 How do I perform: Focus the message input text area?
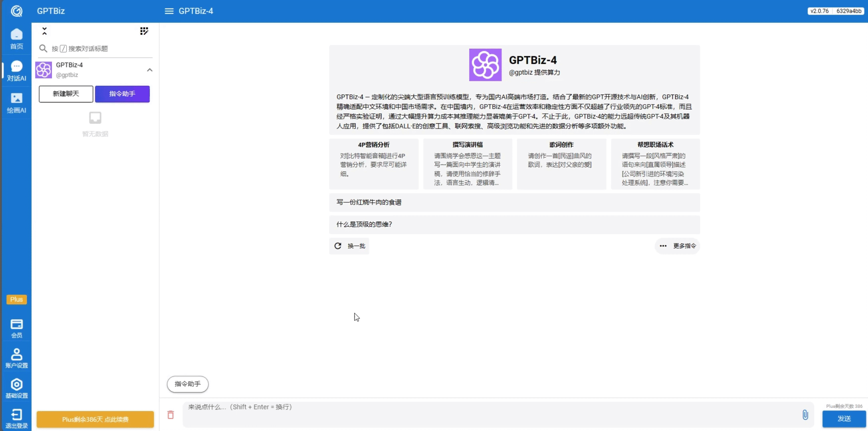(491, 414)
